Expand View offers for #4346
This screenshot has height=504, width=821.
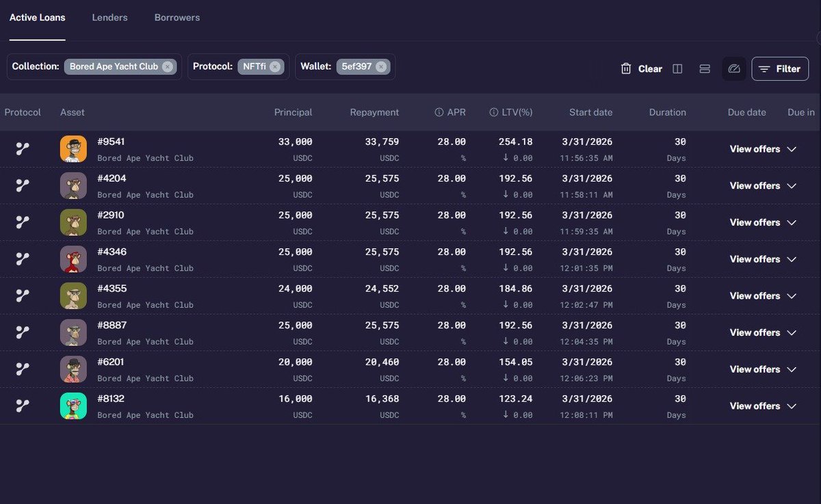[x=763, y=259]
